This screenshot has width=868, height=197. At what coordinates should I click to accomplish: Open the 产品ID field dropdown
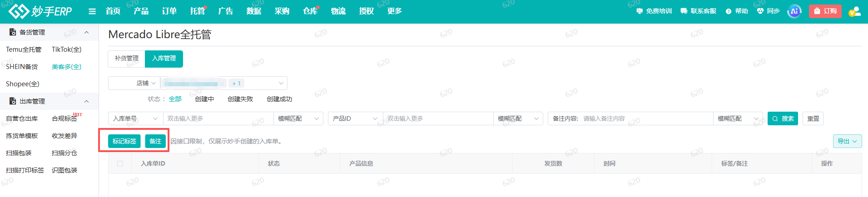(x=355, y=118)
